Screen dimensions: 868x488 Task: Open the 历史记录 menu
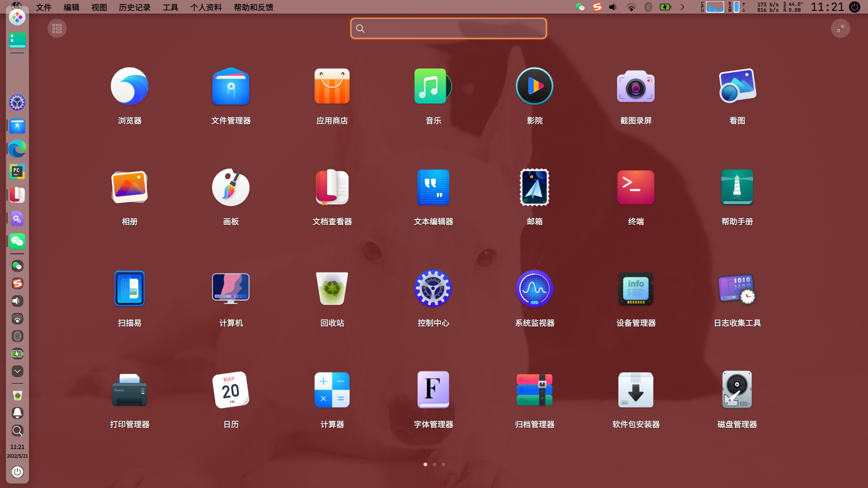pos(135,7)
